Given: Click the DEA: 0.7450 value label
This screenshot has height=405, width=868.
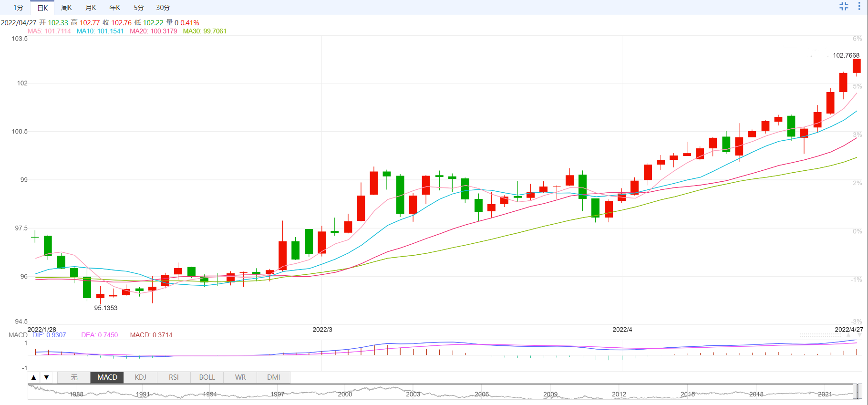Looking at the screenshot, I should point(99,335).
